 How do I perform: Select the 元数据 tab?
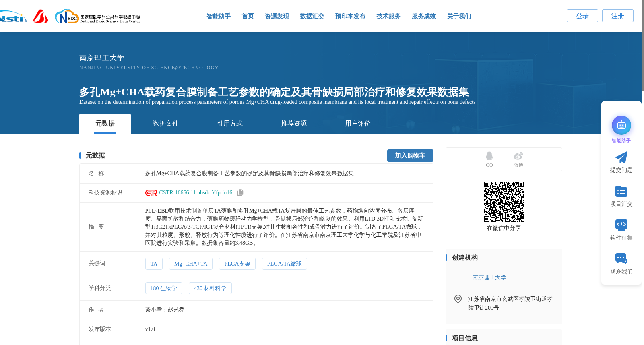pos(105,124)
